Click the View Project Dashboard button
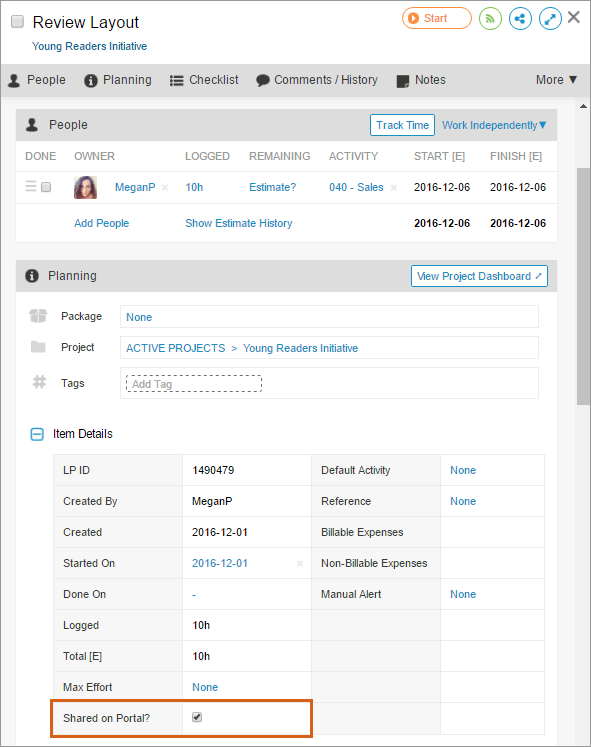The height and width of the screenshot is (747, 591). click(479, 276)
